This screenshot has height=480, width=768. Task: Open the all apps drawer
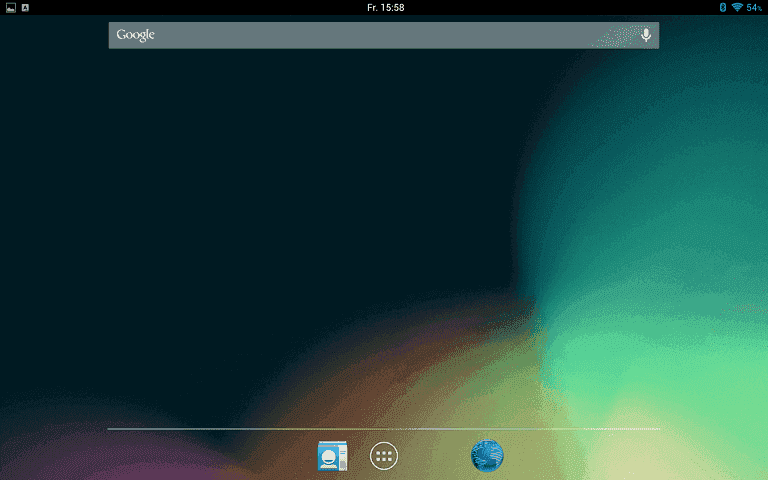tap(384, 456)
